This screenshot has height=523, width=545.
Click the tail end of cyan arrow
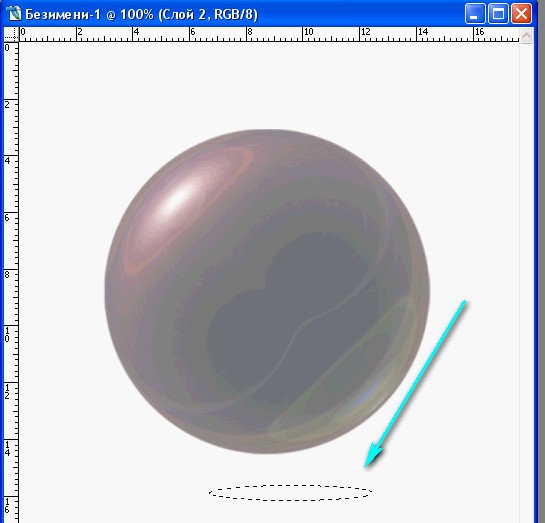pos(464,302)
